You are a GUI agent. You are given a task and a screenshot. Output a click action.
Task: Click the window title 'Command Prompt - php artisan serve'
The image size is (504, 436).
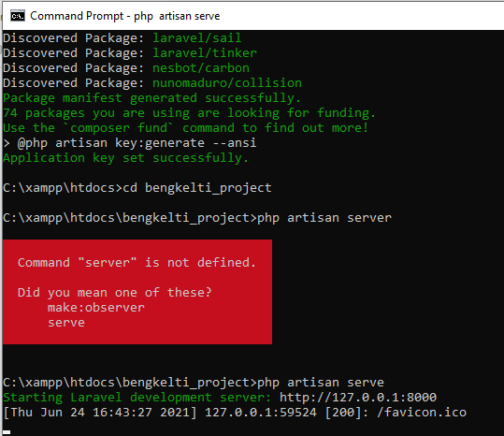[125, 16]
